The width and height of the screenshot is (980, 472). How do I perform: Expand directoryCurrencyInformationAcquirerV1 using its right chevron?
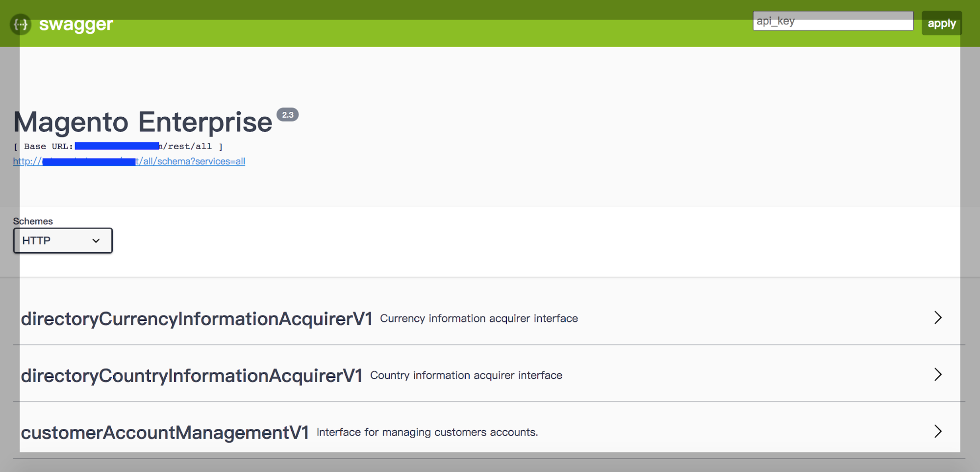point(938,318)
